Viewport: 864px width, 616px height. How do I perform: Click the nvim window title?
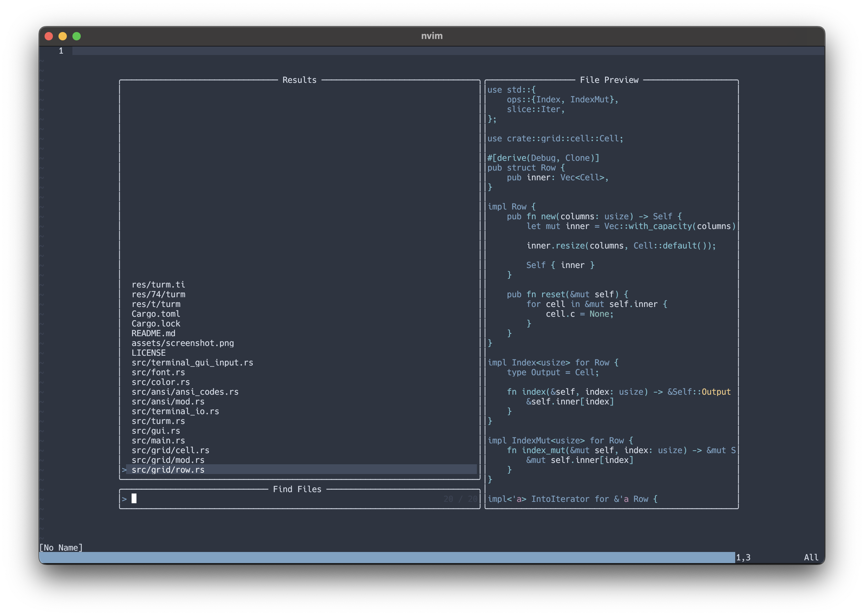432,36
